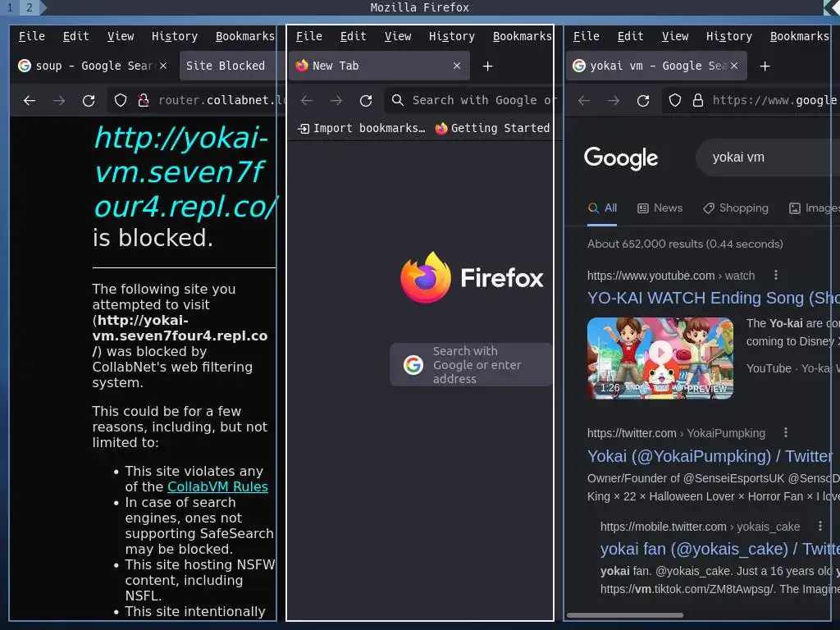The height and width of the screenshot is (630, 840).
Task: Select yokai vm Google Search tab
Action: [x=656, y=66]
